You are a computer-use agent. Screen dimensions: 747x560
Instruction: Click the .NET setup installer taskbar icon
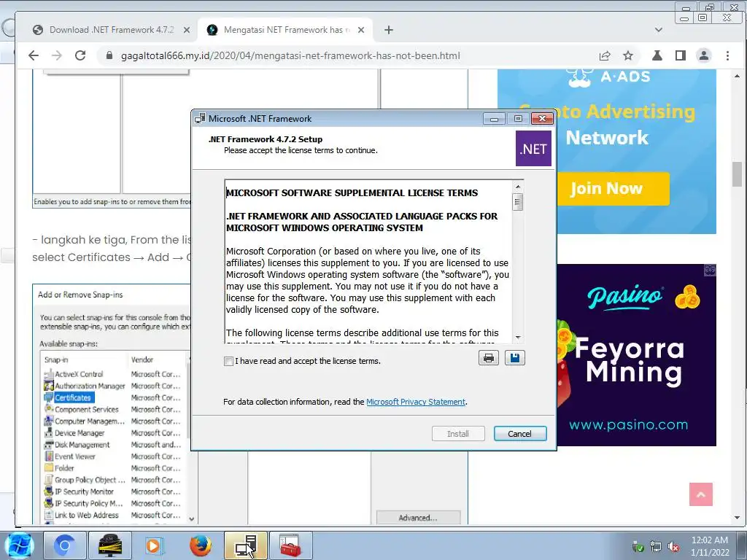(246, 545)
